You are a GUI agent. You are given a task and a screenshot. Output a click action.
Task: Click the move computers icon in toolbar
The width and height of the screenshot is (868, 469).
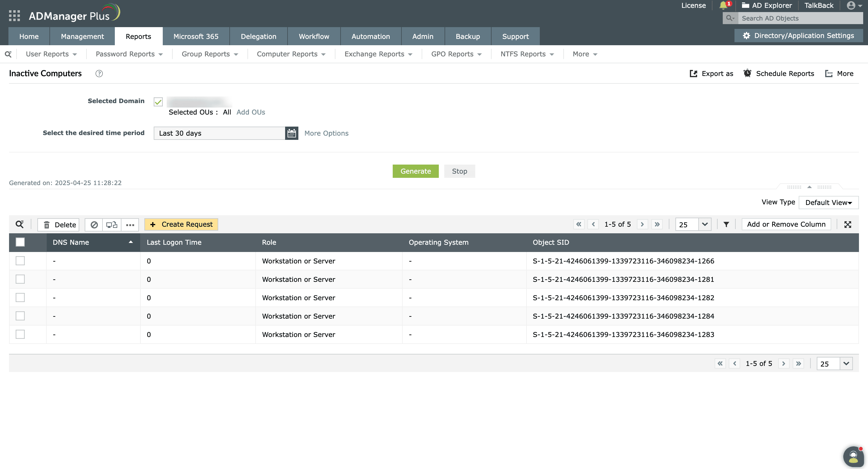tap(112, 225)
